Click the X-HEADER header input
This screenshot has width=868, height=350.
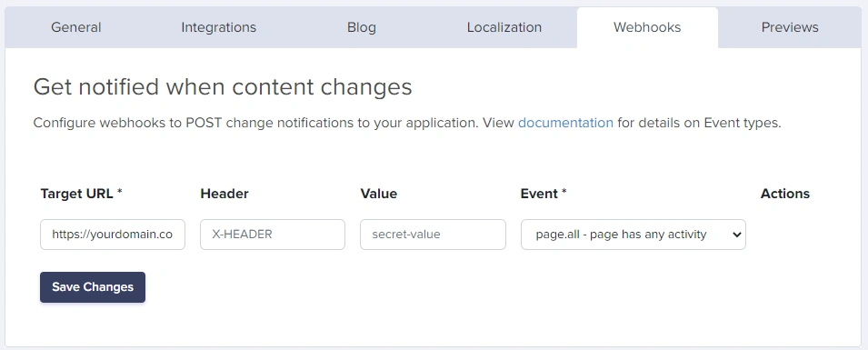coord(273,235)
